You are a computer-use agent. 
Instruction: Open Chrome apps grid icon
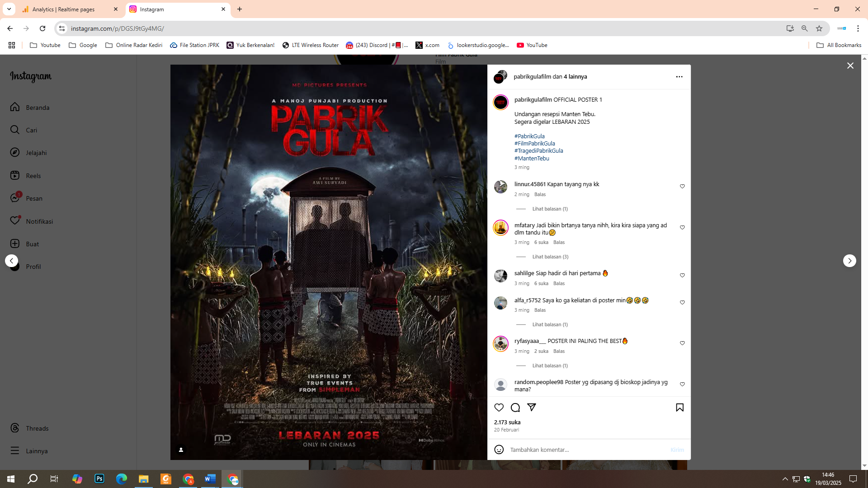(12, 45)
